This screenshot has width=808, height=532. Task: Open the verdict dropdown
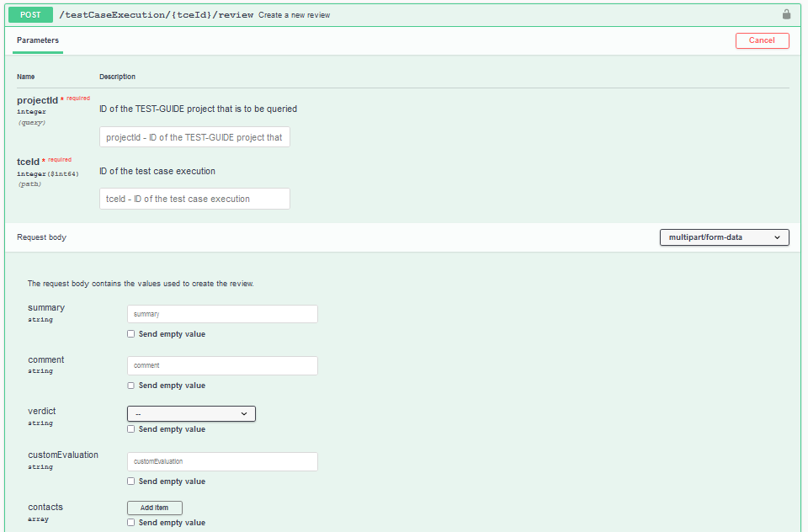pyautogui.click(x=191, y=413)
